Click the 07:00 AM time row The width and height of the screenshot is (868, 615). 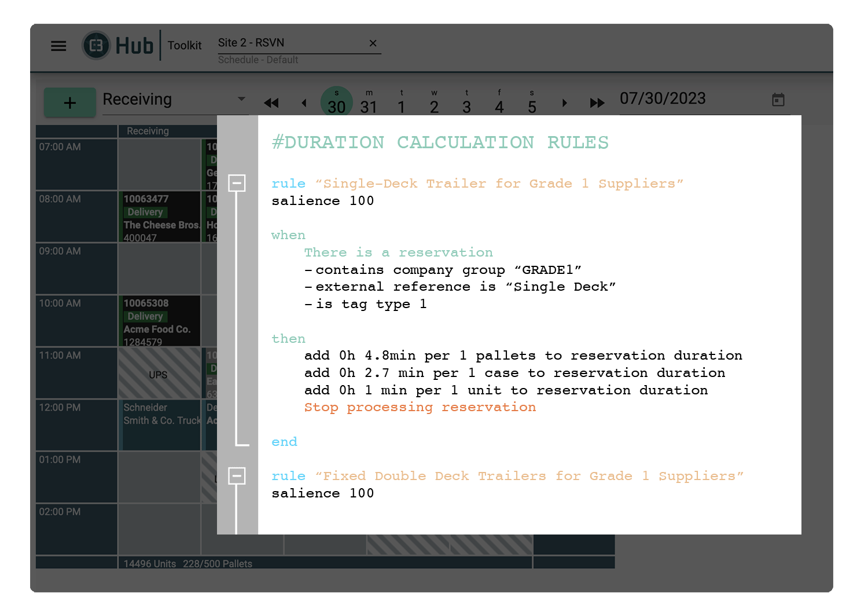[x=76, y=164]
